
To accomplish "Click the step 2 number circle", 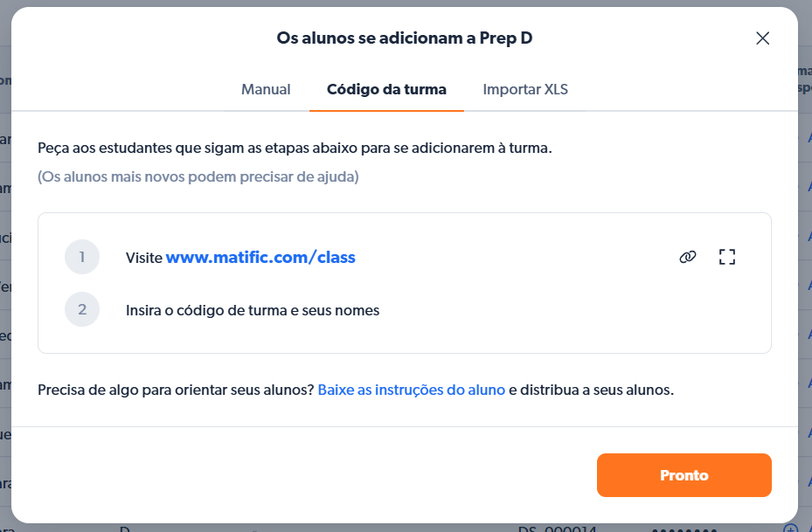I will pyautogui.click(x=82, y=309).
